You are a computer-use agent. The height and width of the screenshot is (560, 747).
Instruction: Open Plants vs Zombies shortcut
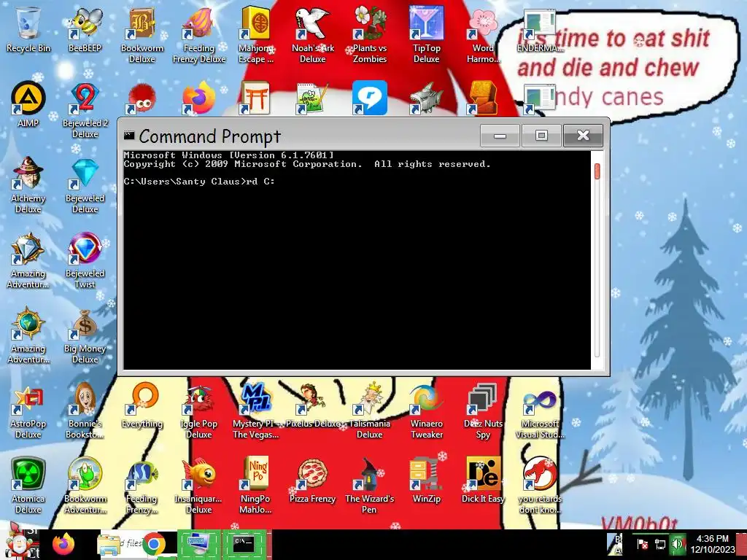click(x=370, y=34)
